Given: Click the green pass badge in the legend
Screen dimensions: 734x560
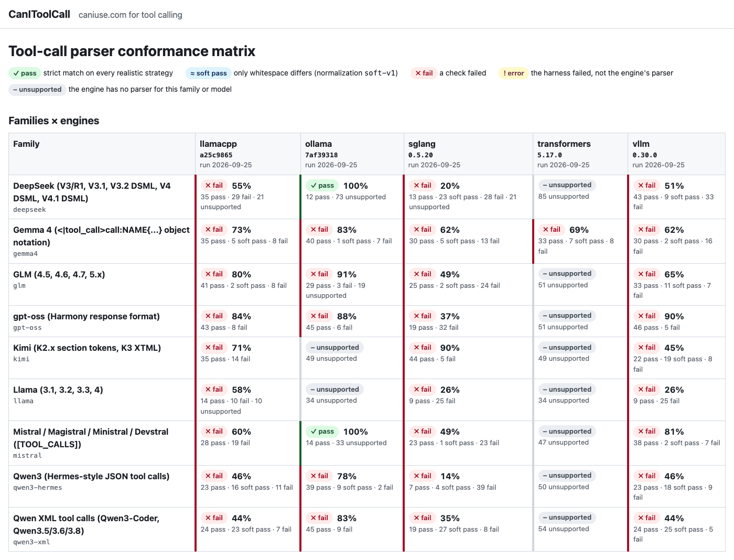Looking at the screenshot, I should (25, 73).
